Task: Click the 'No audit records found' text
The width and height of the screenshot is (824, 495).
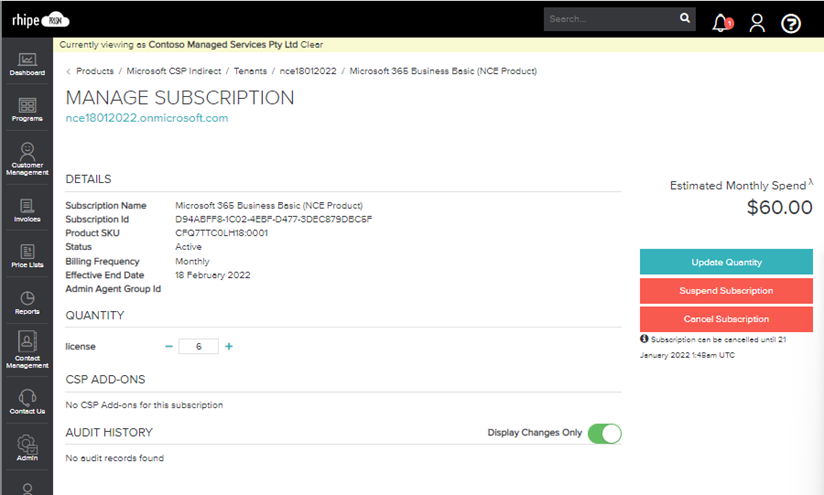Action: (115, 458)
